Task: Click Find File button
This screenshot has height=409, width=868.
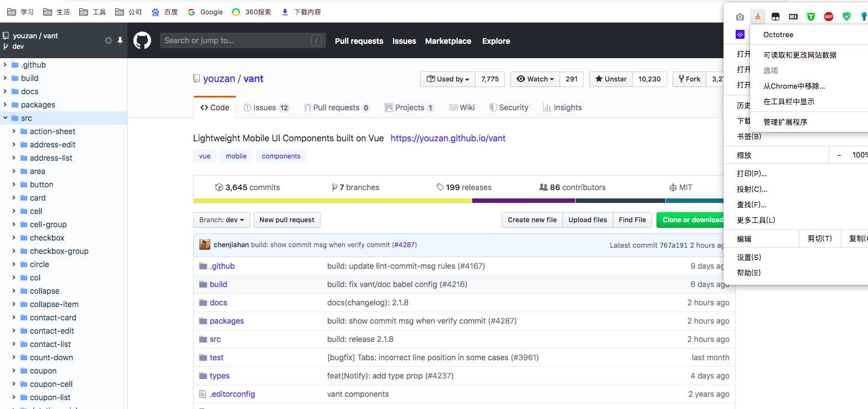Action: (632, 220)
